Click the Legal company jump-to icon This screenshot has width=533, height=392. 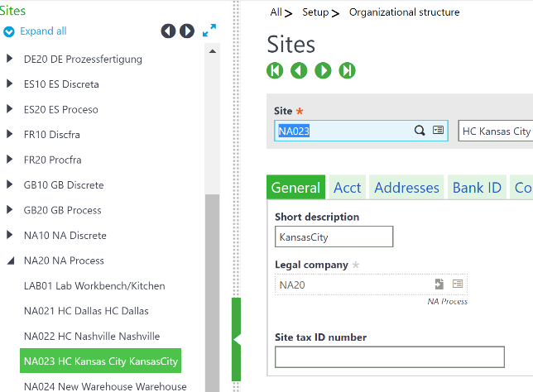click(439, 284)
